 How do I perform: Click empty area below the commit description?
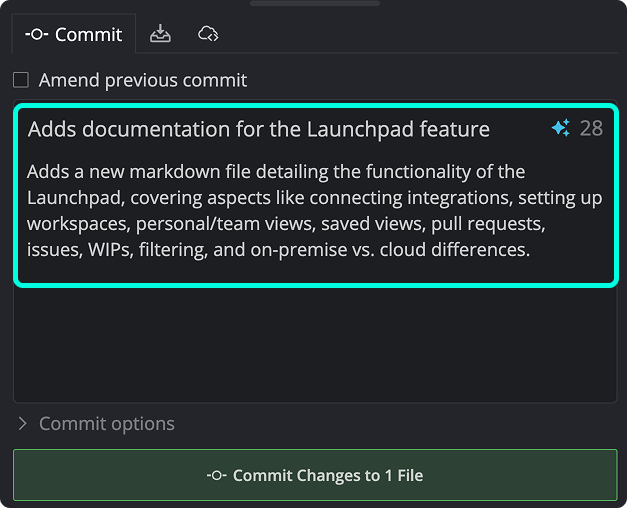(x=315, y=344)
